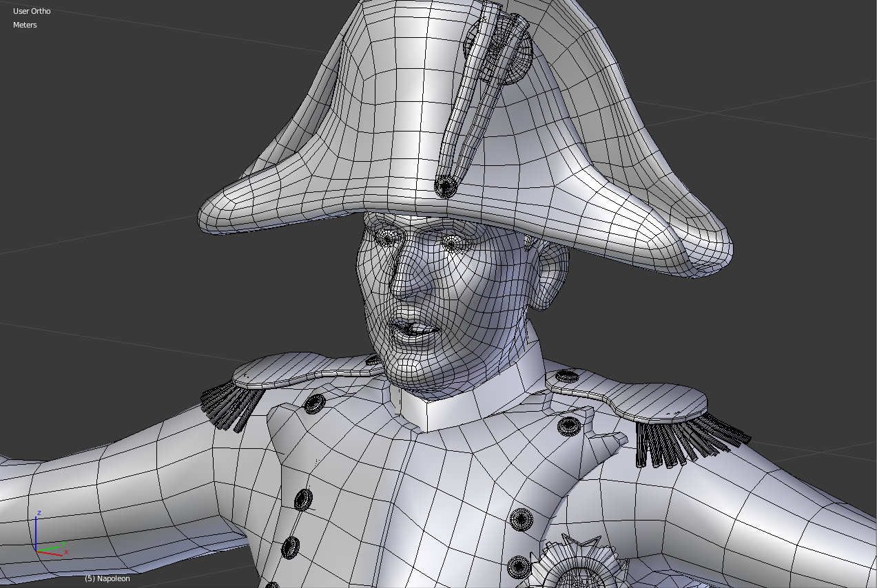
Task: Click the Meters unit label
Action: coord(24,25)
